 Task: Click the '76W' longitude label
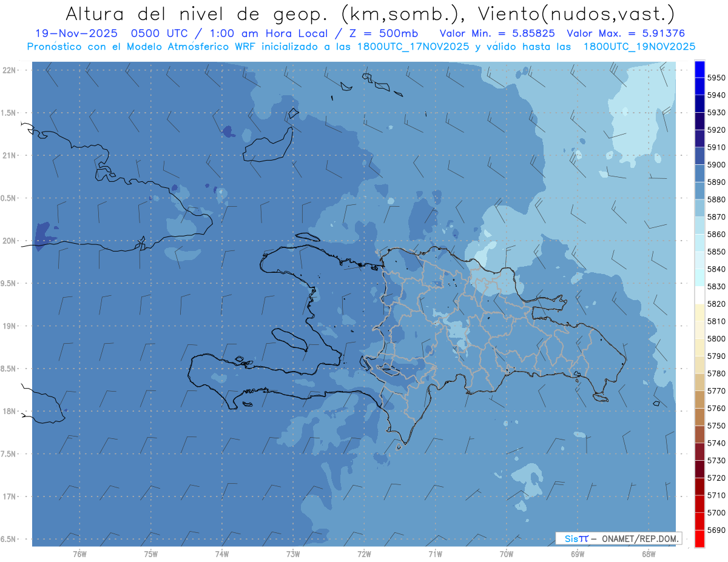79,554
